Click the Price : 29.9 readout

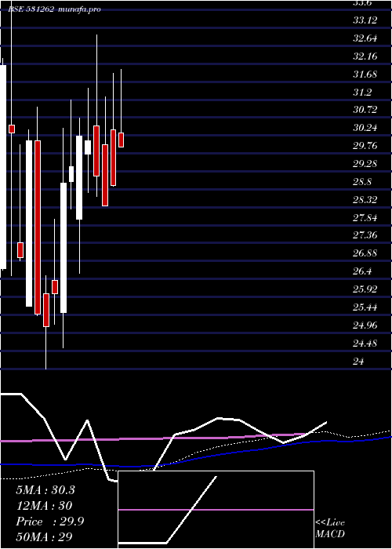coord(49,522)
